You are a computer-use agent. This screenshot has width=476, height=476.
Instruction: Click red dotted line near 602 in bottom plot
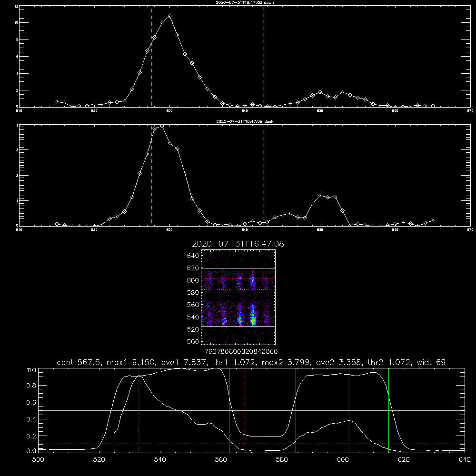(349, 410)
